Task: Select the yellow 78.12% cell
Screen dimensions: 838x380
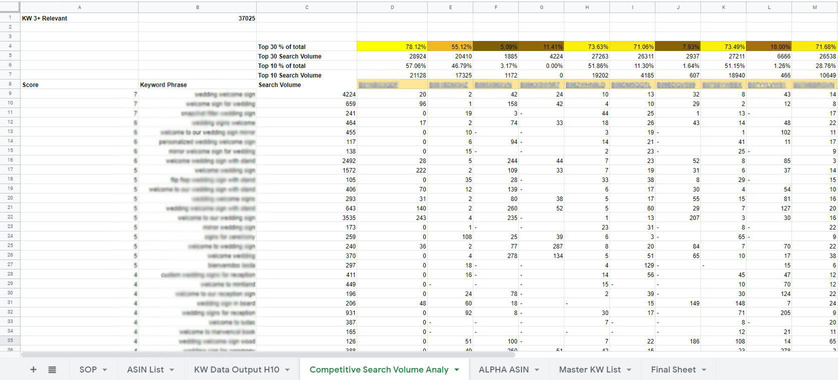Action: (392, 46)
